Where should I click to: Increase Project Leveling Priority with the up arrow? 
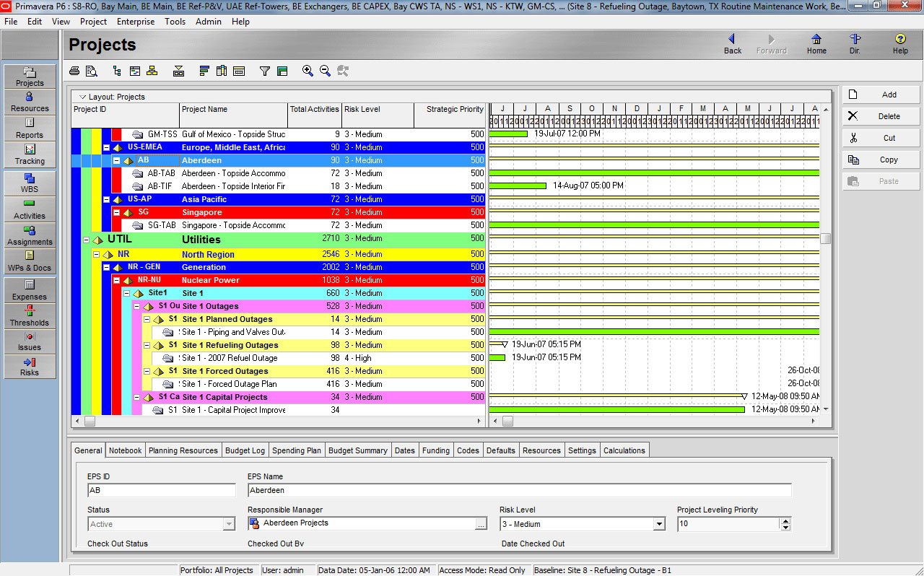point(786,521)
